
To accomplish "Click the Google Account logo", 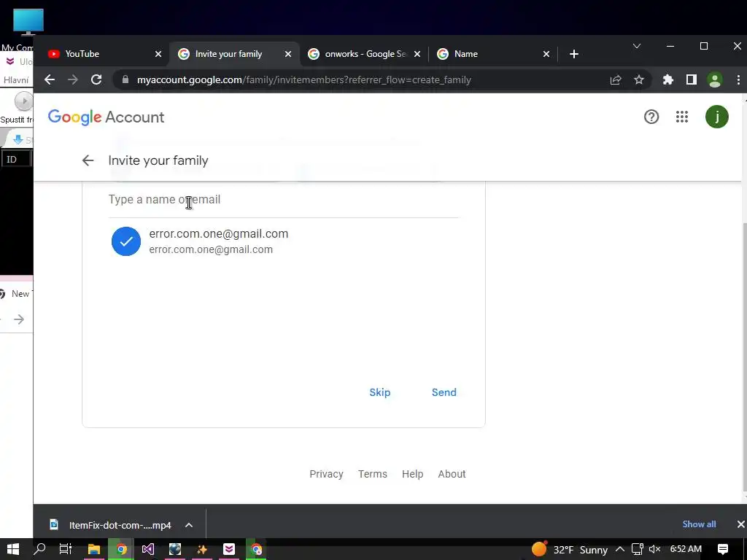I will click(106, 117).
